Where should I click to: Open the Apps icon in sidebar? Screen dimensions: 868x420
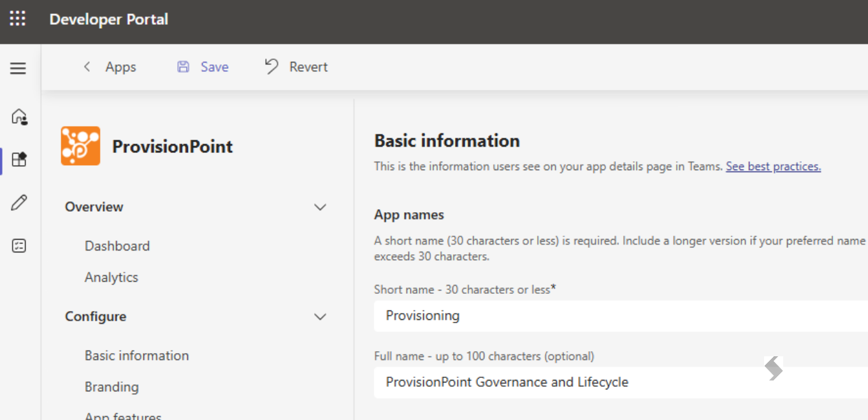[x=19, y=159]
